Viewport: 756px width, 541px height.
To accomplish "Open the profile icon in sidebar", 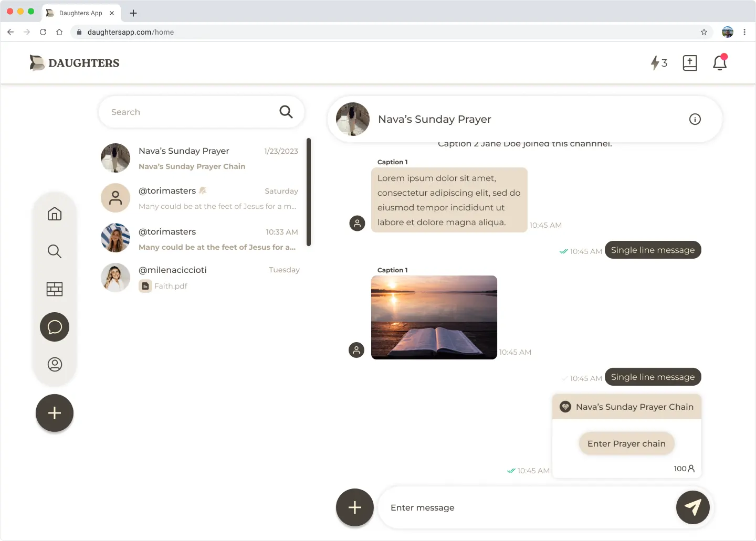I will pos(55,364).
